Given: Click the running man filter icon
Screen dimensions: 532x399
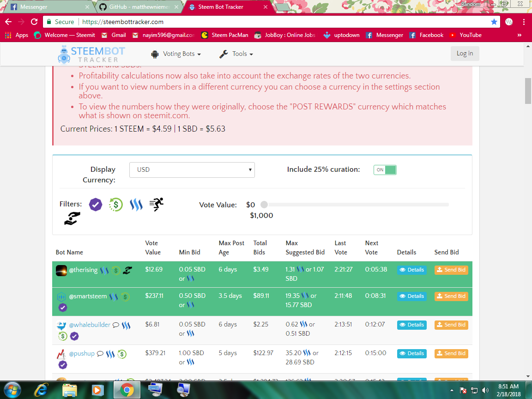Looking at the screenshot, I should [157, 204].
